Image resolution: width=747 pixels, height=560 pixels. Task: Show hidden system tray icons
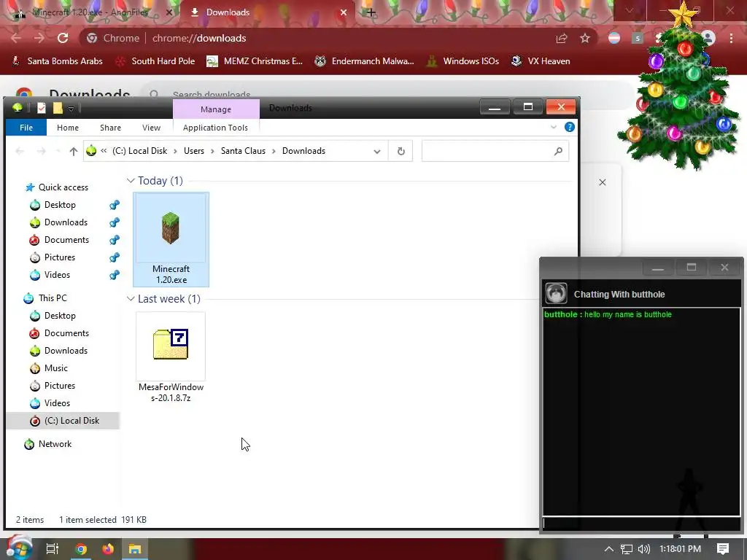pyautogui.click(x=609, y=549)
